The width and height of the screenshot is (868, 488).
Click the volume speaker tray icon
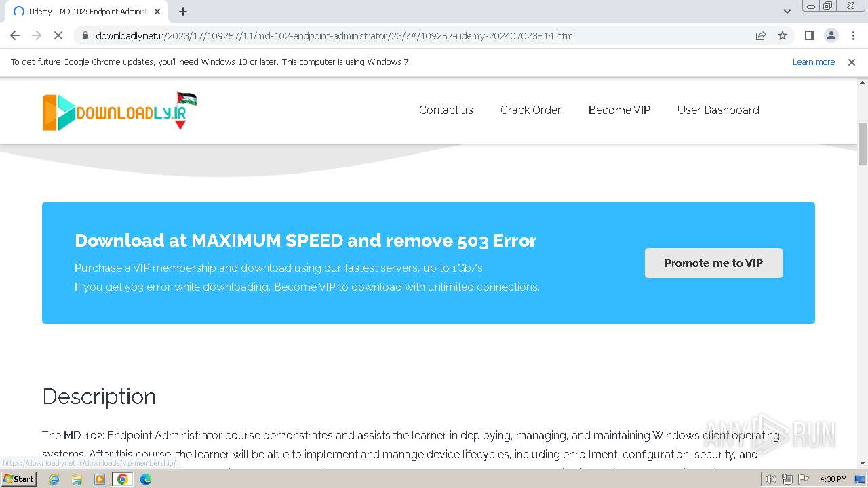770,479
